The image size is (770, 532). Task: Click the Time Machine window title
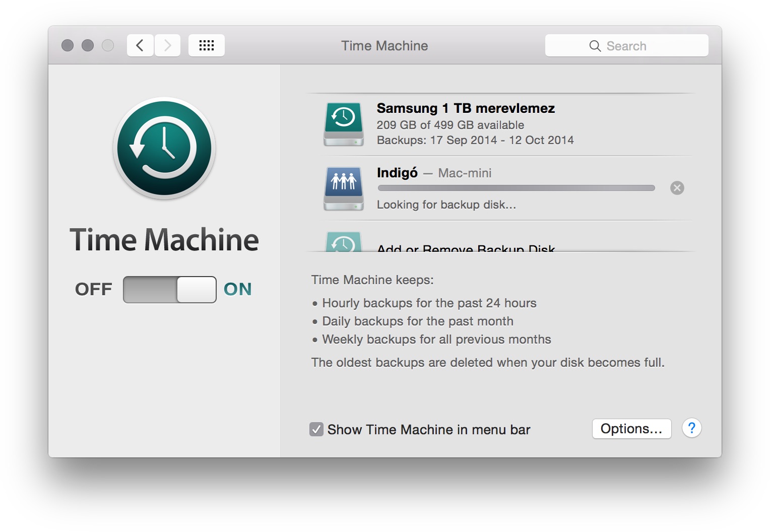click(x=384, y=46)
